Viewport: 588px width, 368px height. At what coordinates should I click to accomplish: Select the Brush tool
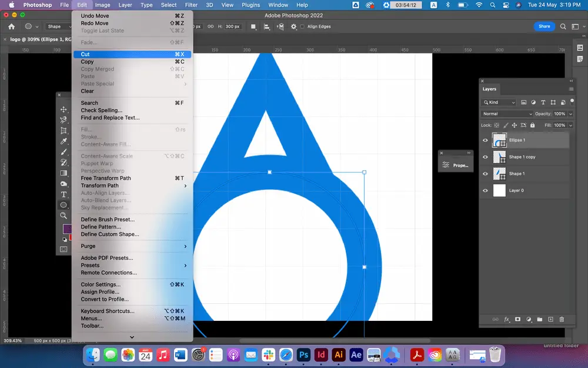coord(64,152)
